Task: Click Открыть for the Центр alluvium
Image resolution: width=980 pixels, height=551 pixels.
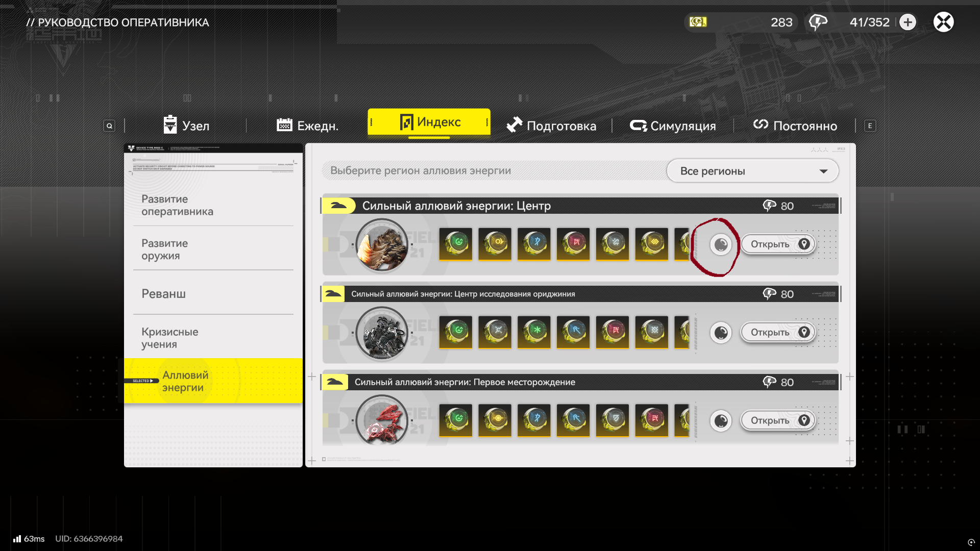Action: (x=779, y=244)
